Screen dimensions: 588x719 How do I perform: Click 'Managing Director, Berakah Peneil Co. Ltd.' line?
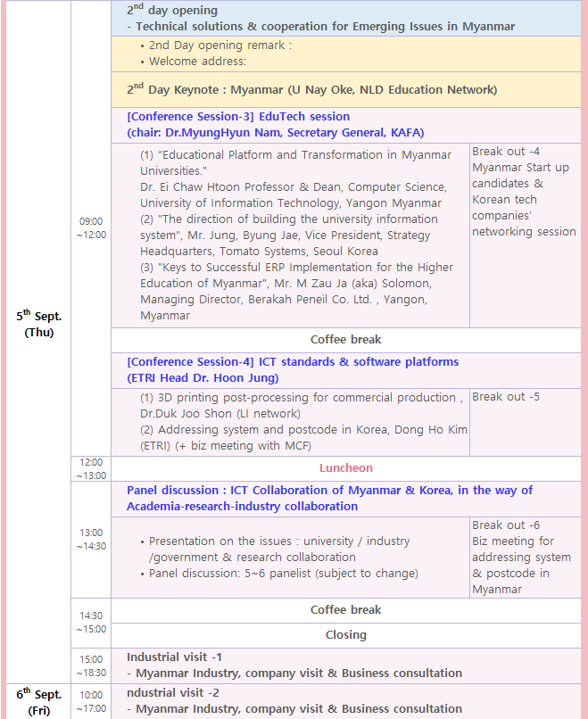[284, 300]
